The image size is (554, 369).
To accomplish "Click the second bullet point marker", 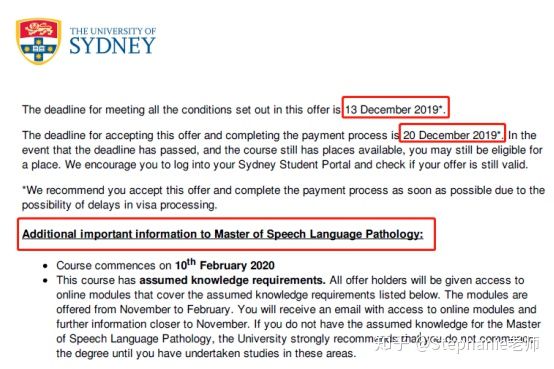I will point(45,281).
